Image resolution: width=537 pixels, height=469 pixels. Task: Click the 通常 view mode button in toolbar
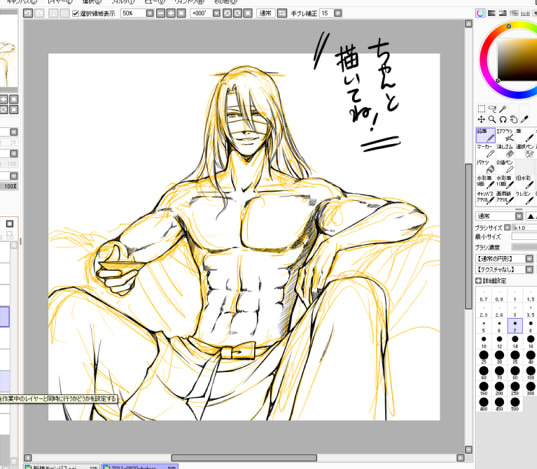pyautogui.click(x=265, y=13)
